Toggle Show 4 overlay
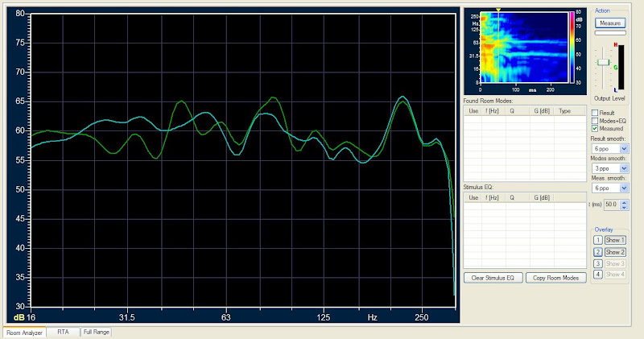 point(615,274)
